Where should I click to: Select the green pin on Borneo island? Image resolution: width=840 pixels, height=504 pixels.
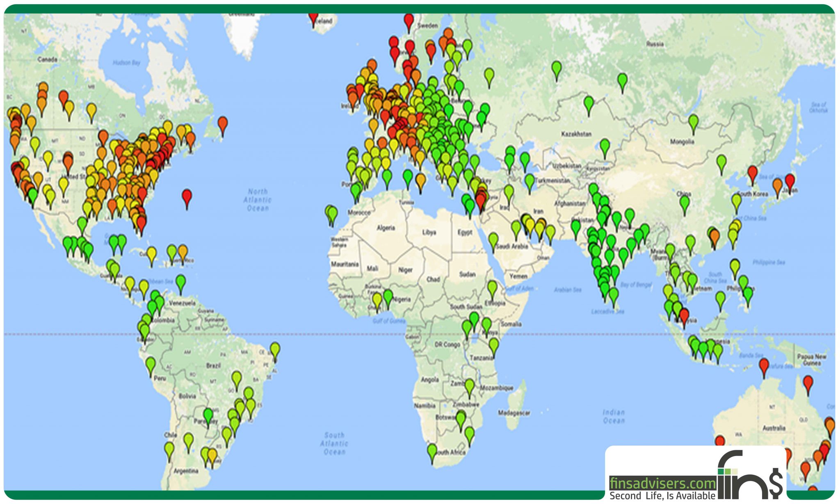[x=720, y=301]
